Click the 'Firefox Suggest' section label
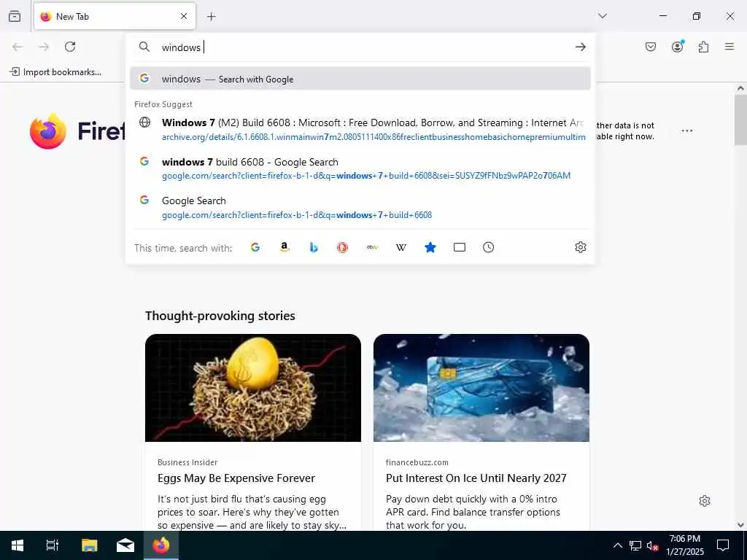The height and width of the screenshot is (560, 747). click(163, 104)
